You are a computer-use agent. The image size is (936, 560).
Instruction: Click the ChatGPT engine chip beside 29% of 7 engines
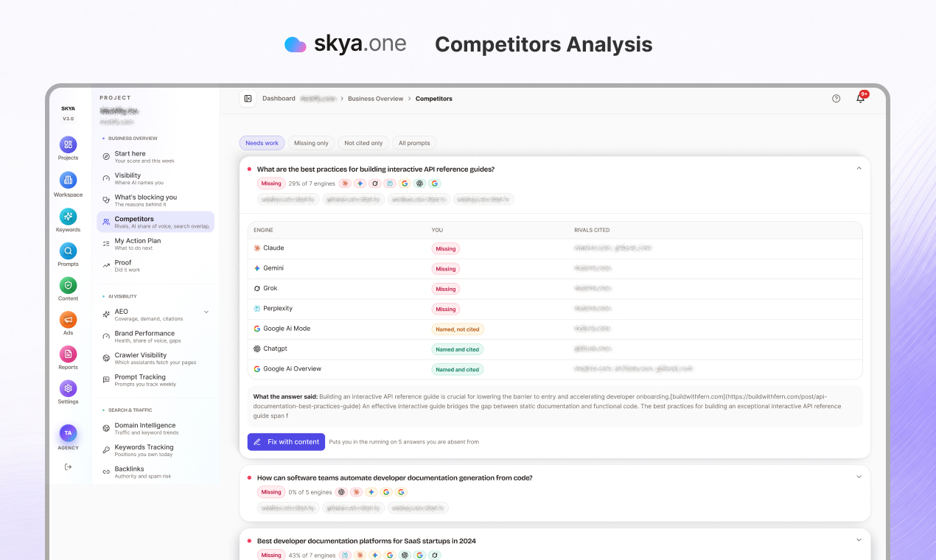pyautogui.click(x=419, y=183)
